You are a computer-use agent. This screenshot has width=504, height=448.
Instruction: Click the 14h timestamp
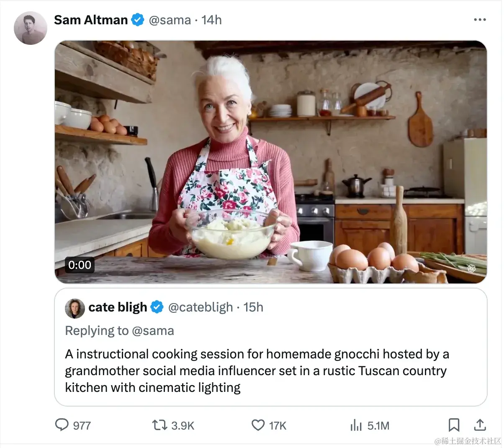(211, 20)
